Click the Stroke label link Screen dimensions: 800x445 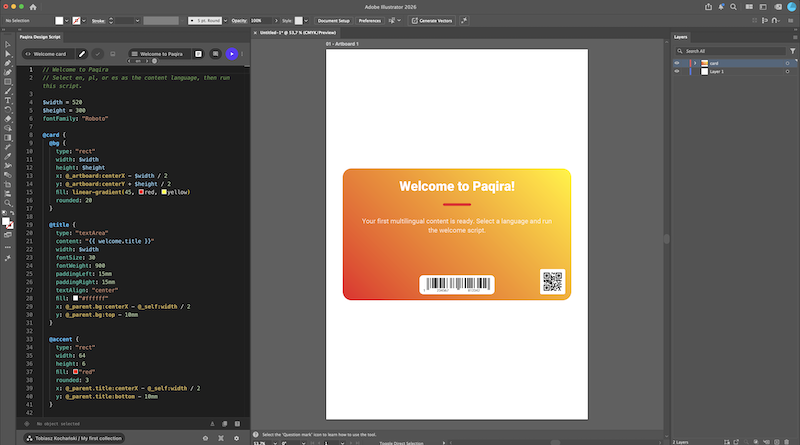pos(98,21)
